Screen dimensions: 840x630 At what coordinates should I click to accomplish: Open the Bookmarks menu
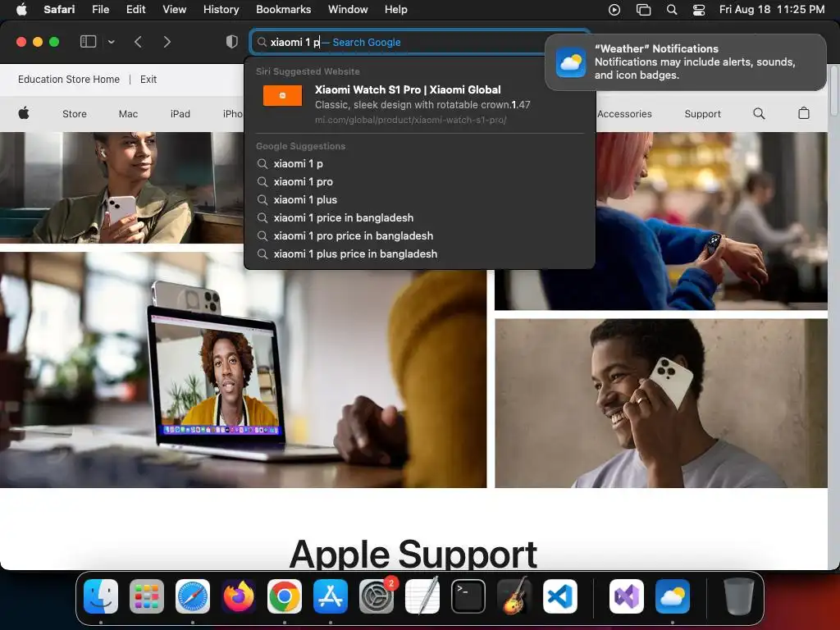coord(283,9)
